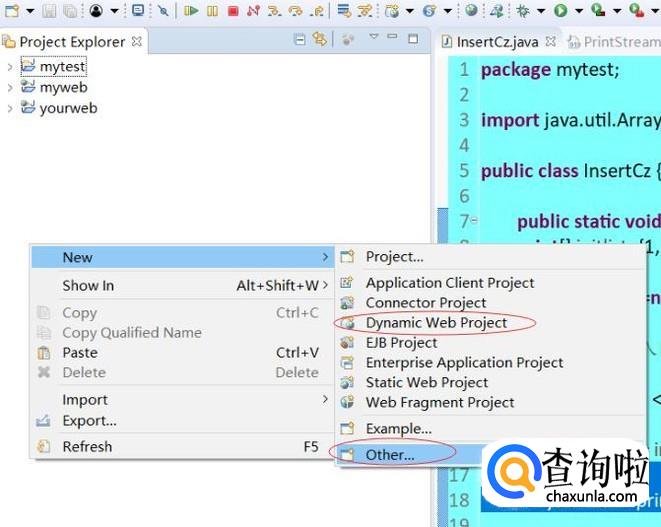Click the Suspend debug icon

point(212,11)
